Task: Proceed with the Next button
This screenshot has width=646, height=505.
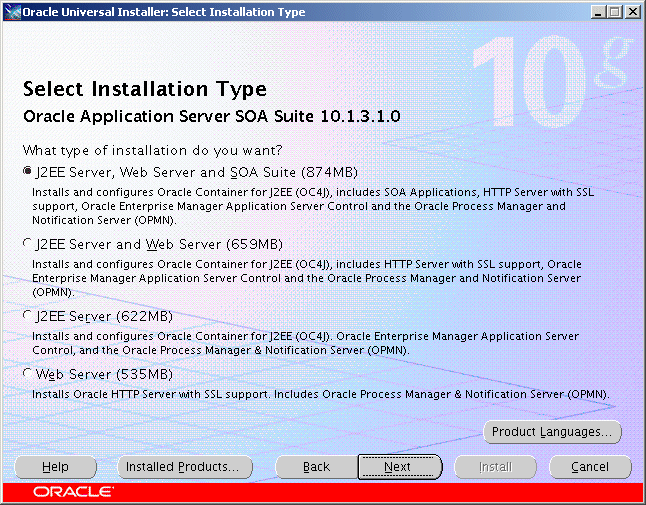Action: click(x=400, y=467)
